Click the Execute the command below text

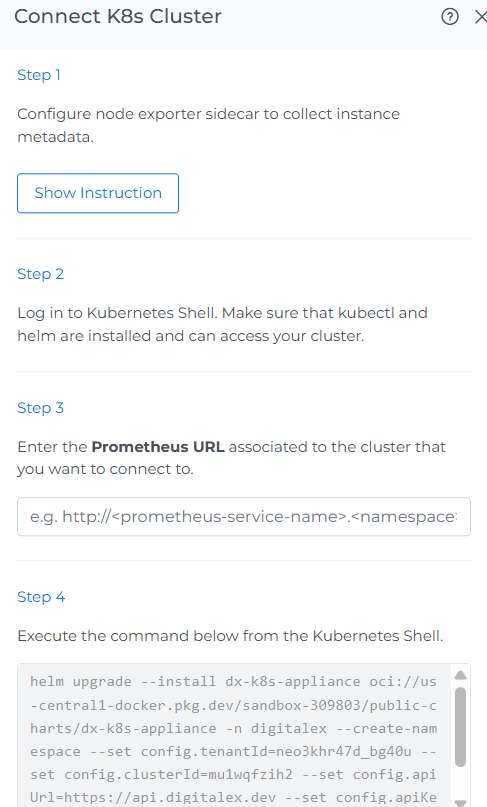(x=230, y=636)
